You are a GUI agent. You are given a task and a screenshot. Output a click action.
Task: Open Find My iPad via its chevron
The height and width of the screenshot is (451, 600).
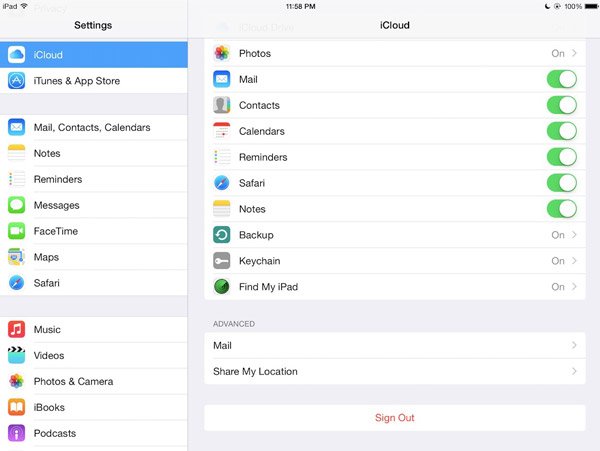(x=574, y=287)
